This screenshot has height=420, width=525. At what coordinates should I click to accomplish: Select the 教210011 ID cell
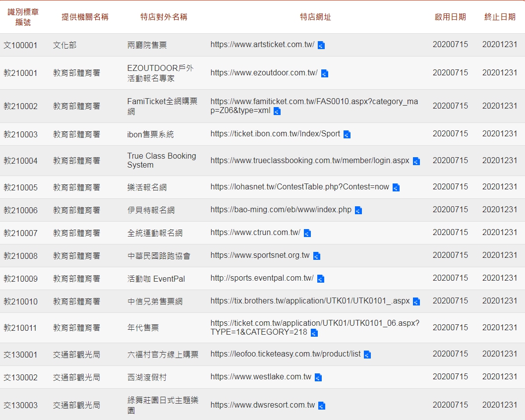(x=20, y=328)
